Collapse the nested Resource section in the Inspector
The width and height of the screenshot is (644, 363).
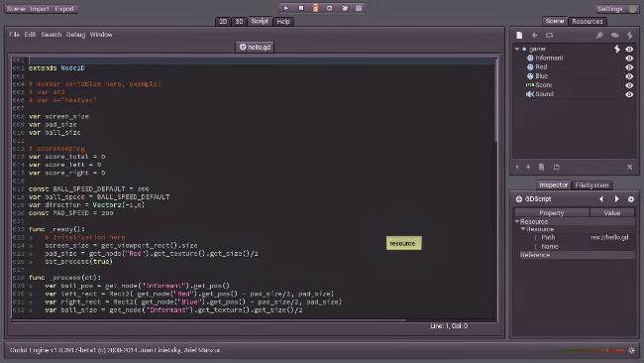pyautogui.click(x=523, y=229)
